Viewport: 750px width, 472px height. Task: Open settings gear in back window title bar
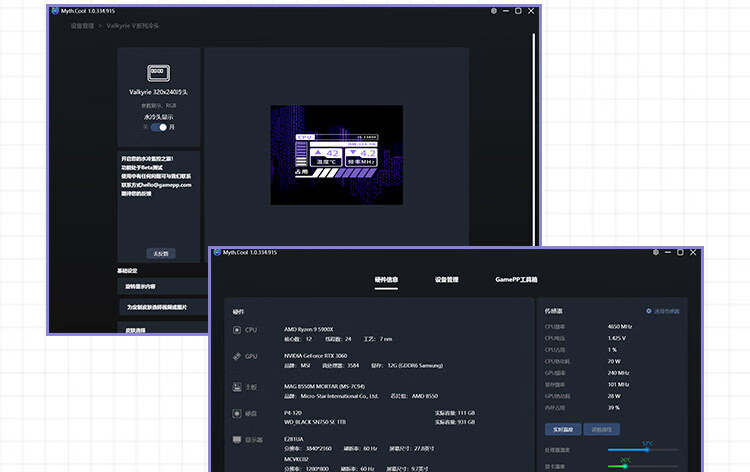click(x=494, y=11)
